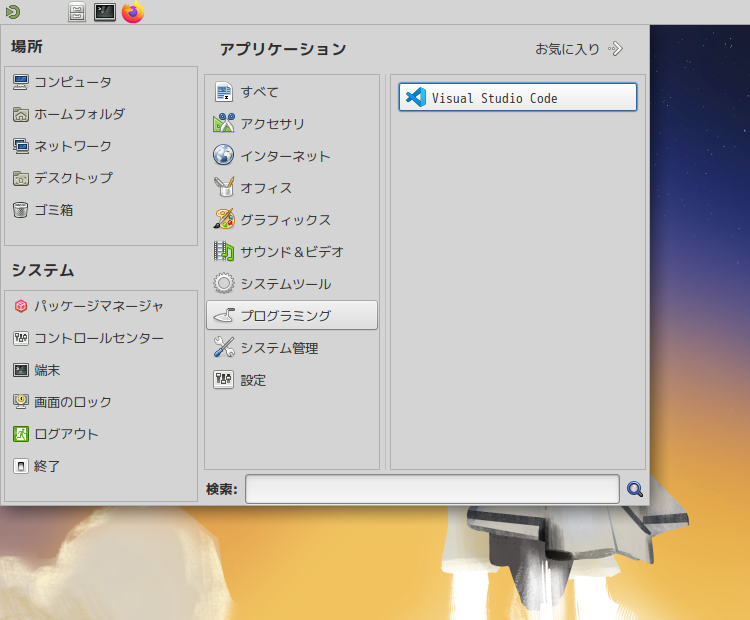The width and height of the screenshot is (750, 620).
Task: Focus the 検索 search field
Action: tap(432, 489)
